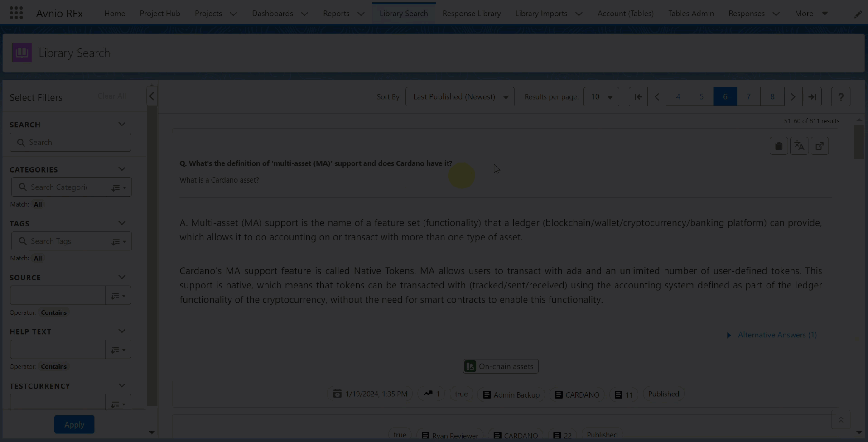Go to first page of results

pos(638,96)
